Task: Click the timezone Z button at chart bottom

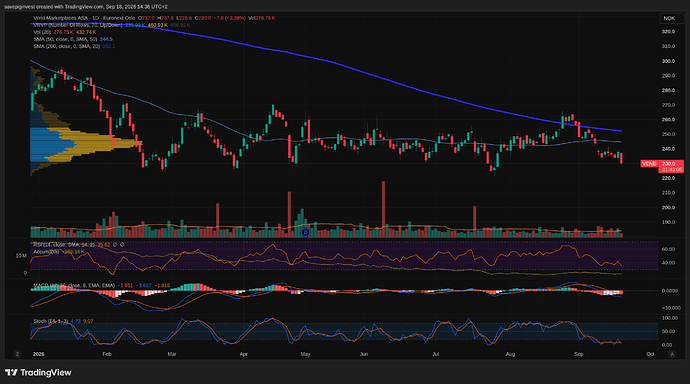Action: (x=17, y=354)
